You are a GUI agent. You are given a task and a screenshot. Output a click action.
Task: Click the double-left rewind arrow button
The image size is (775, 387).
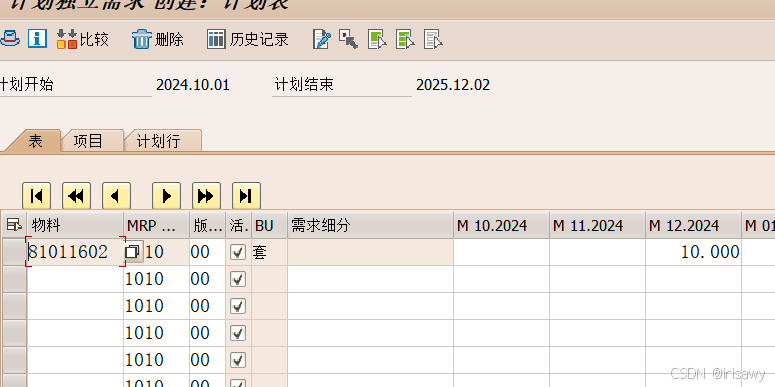[77, 196]
